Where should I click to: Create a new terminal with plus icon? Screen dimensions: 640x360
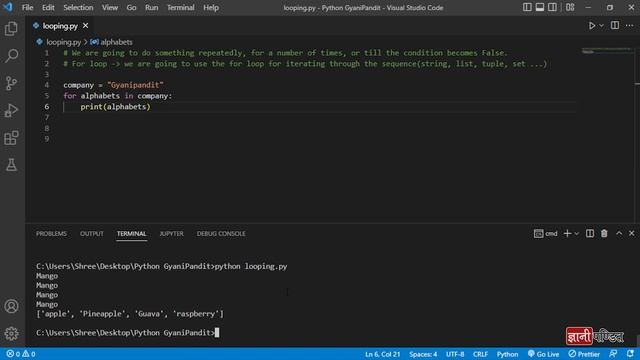click(x=567, y=233)
